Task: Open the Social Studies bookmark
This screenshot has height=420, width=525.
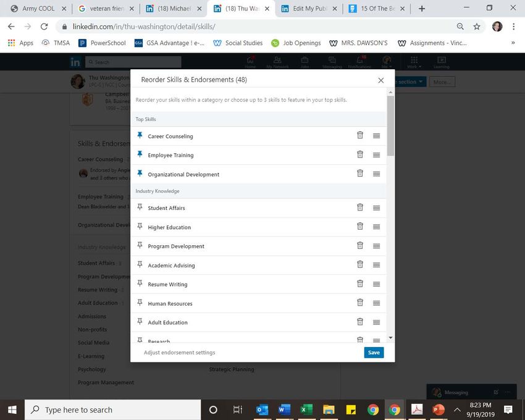Action: coord(238,43)
